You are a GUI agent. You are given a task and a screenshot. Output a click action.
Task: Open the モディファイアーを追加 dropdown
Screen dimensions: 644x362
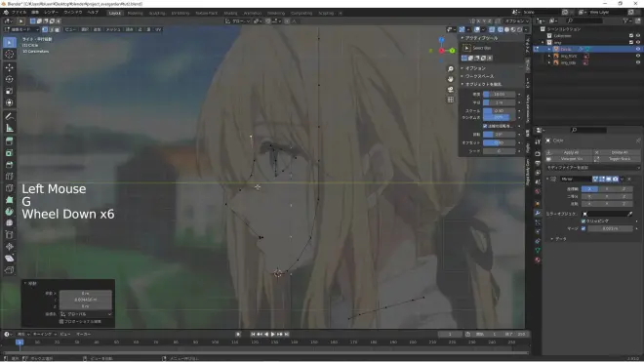[592, 168]
